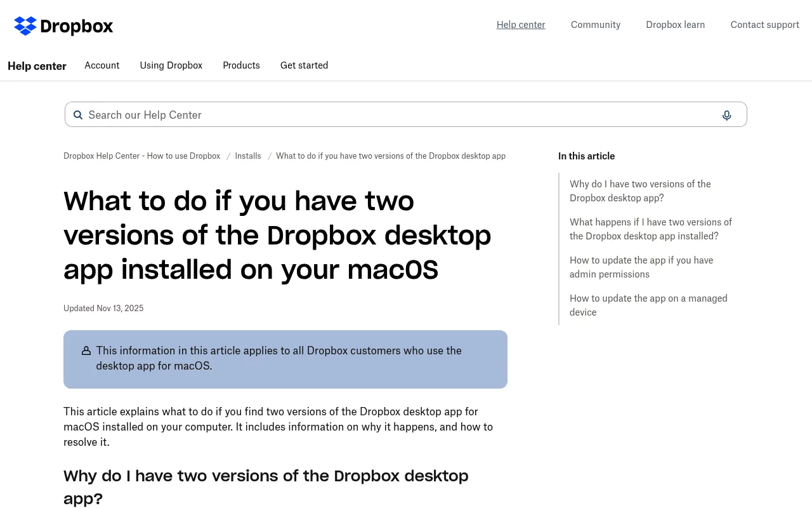This screenshot has height=508, width=812.
Task: Click the 'In this article' heading
Action: 587,156
